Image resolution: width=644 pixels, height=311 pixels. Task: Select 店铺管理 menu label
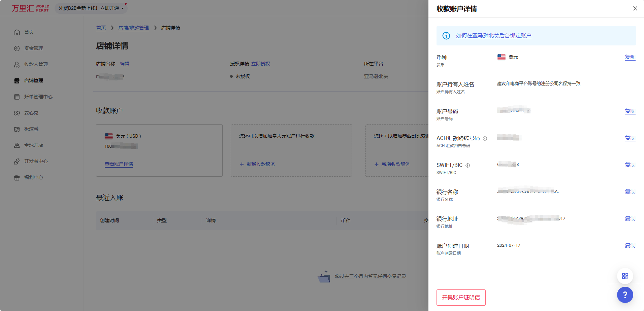point(34,80)
